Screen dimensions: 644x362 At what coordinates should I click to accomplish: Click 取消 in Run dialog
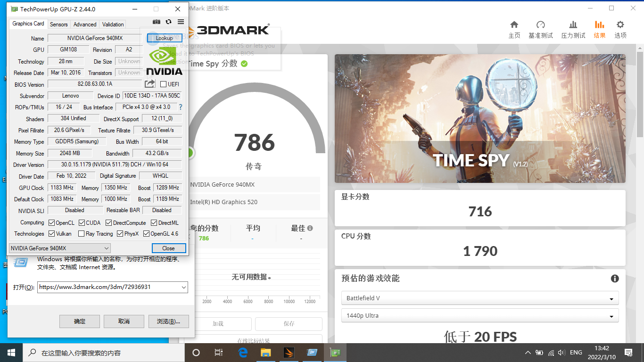(124, 321)
